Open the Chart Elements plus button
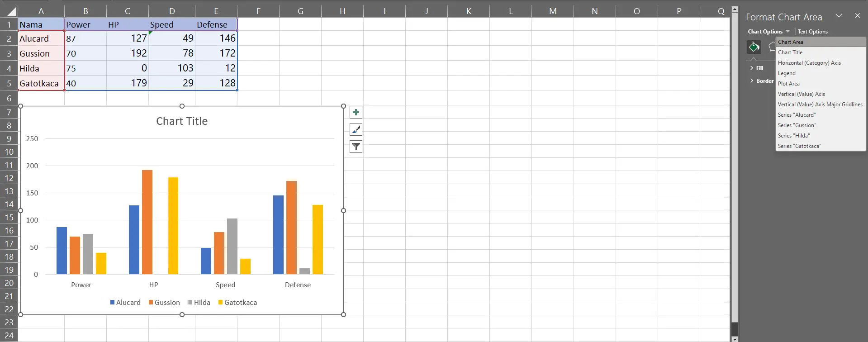This screenshot has height=342, width=868. pyautogui.click(x=356, y=112)
